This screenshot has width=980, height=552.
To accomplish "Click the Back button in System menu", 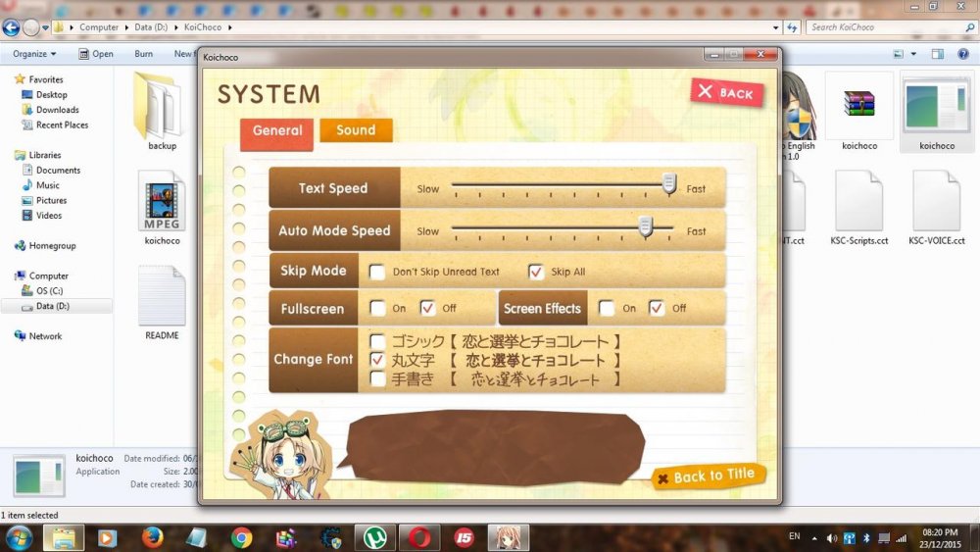I will coord(726,92).
